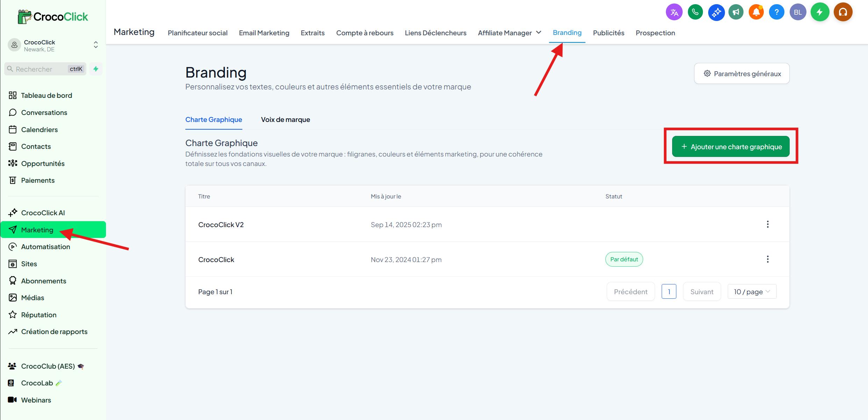This screenshot has height=420, width=868.
Task: Open the BL user profile avatar
Action: pyautogui.click(x=798, y=12)
